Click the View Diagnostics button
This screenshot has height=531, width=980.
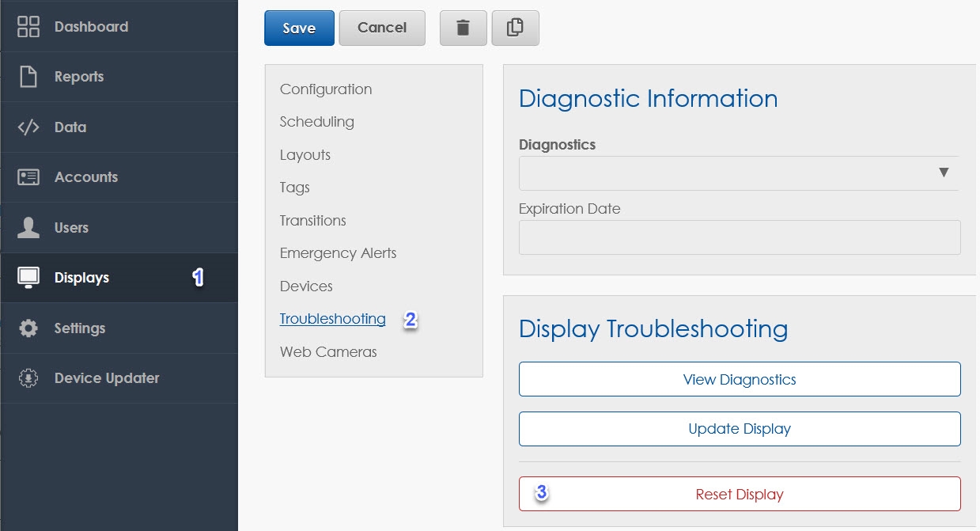739,379
